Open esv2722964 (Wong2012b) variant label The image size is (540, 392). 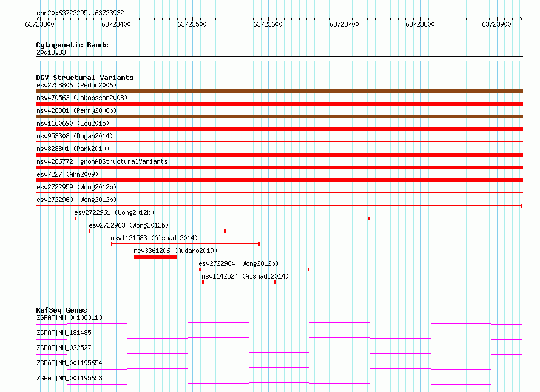(x=238, y=263)
